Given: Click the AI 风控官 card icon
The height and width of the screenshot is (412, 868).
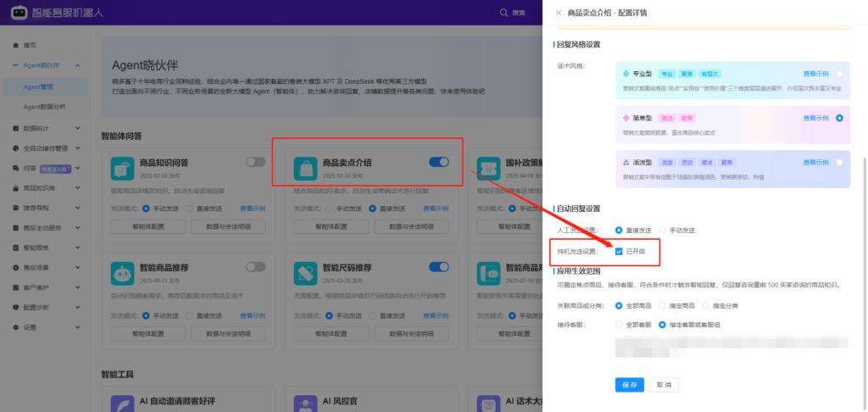Looking at the screenshot, I should (305, 405).
